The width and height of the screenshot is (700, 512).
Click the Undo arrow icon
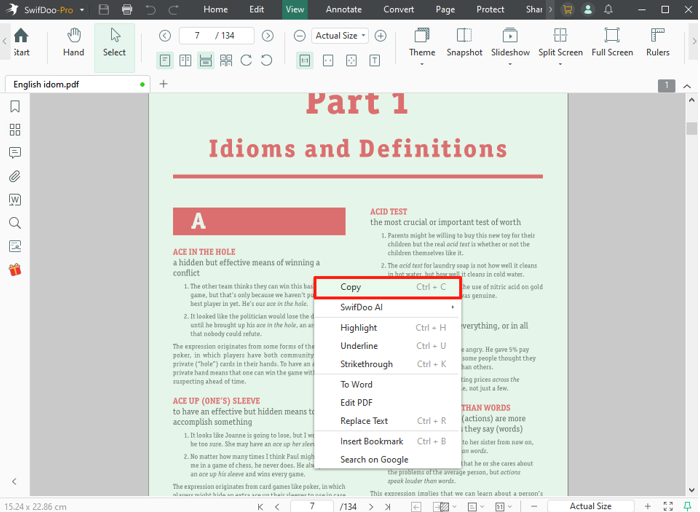[150, 9]
